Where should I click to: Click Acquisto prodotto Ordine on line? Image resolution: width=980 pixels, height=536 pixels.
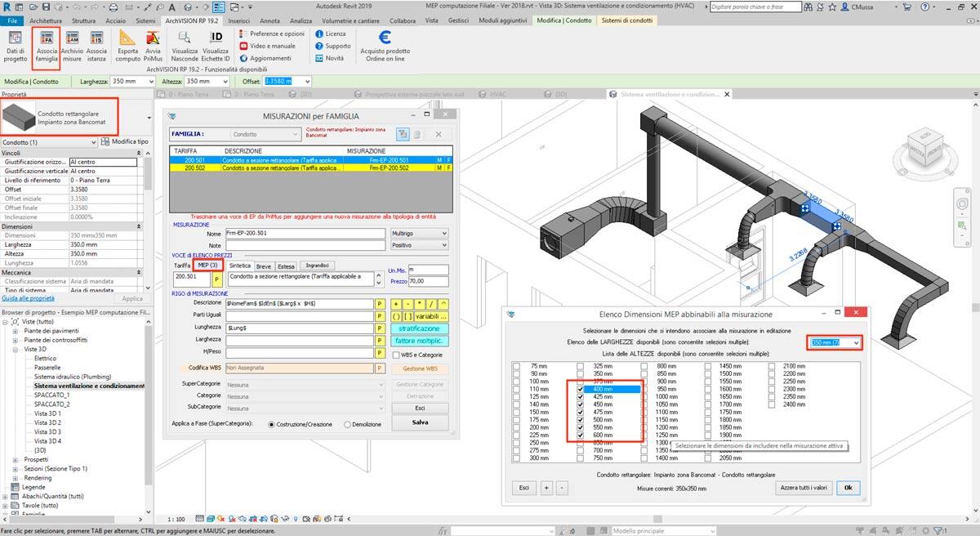click(x=385, y=47)
